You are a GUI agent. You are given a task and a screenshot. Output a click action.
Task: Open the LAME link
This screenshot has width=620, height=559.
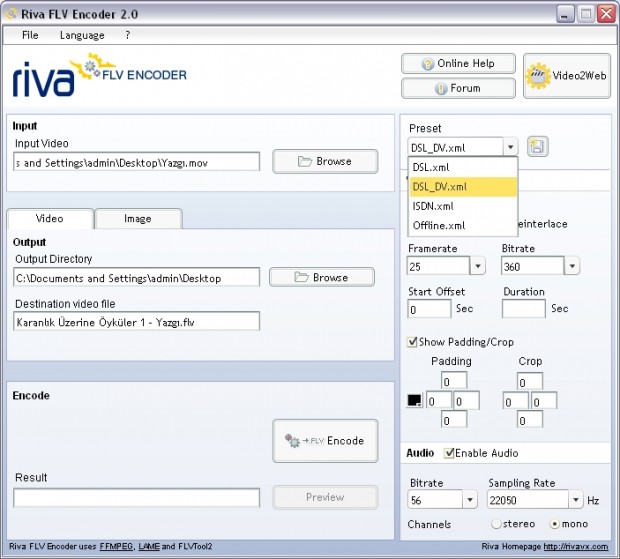tap(149, 546)
